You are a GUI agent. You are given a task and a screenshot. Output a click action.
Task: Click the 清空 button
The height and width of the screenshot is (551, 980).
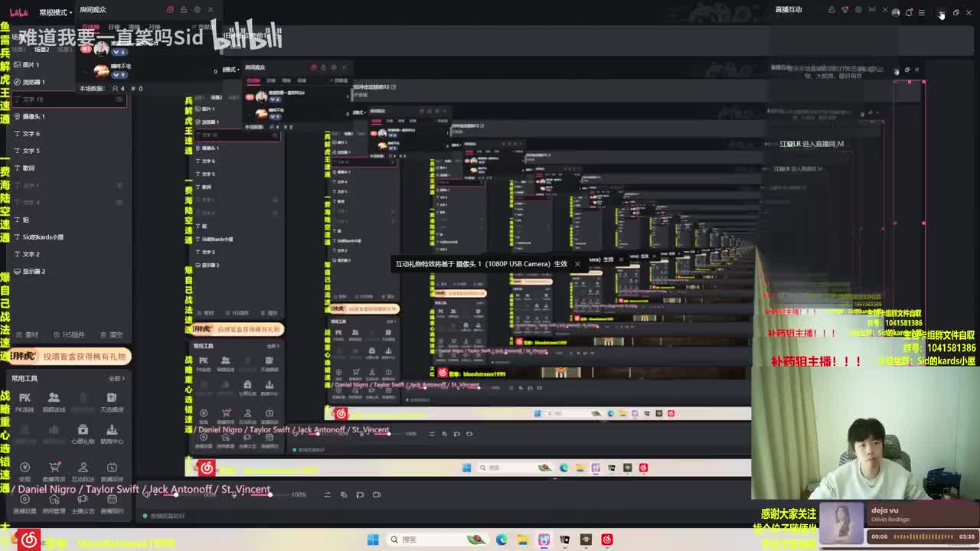click(111, 334)
